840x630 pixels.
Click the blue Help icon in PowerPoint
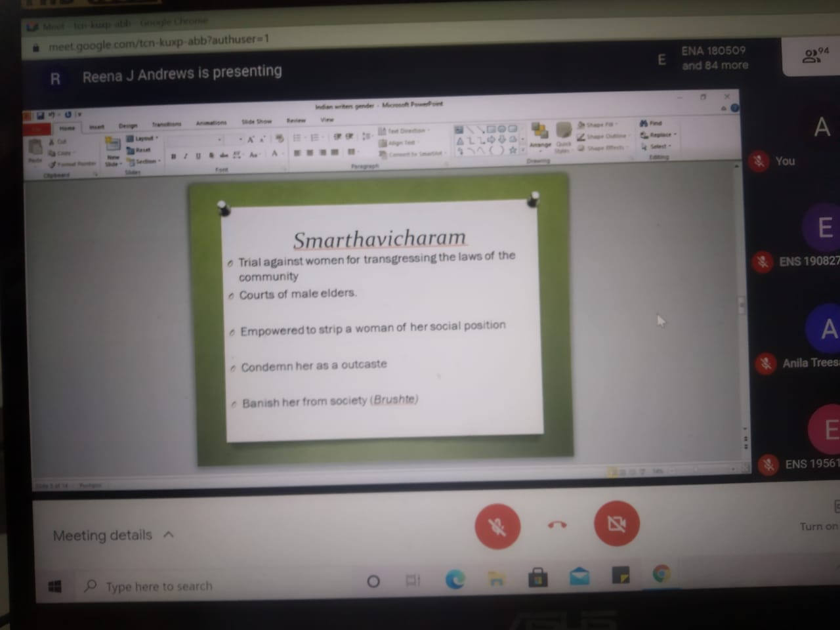(x=734, y=108)
